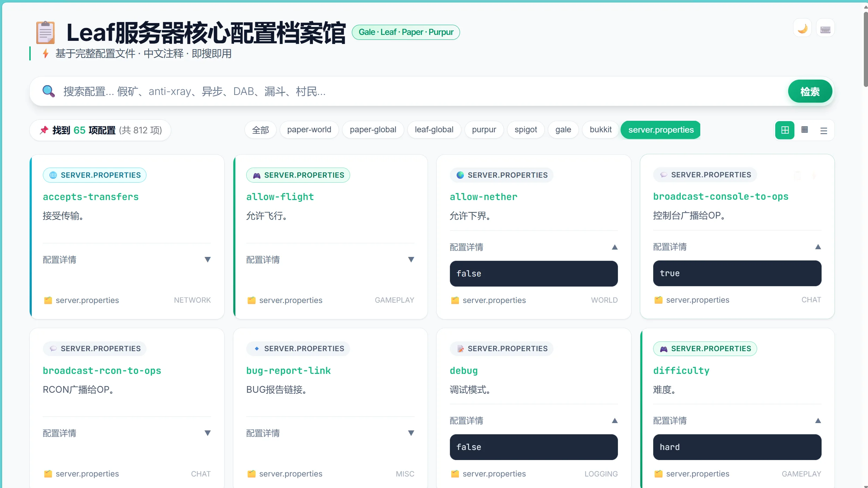Click the green 检索 search button
The width and height of the screenshot is (868, 488).
(810, 91)
